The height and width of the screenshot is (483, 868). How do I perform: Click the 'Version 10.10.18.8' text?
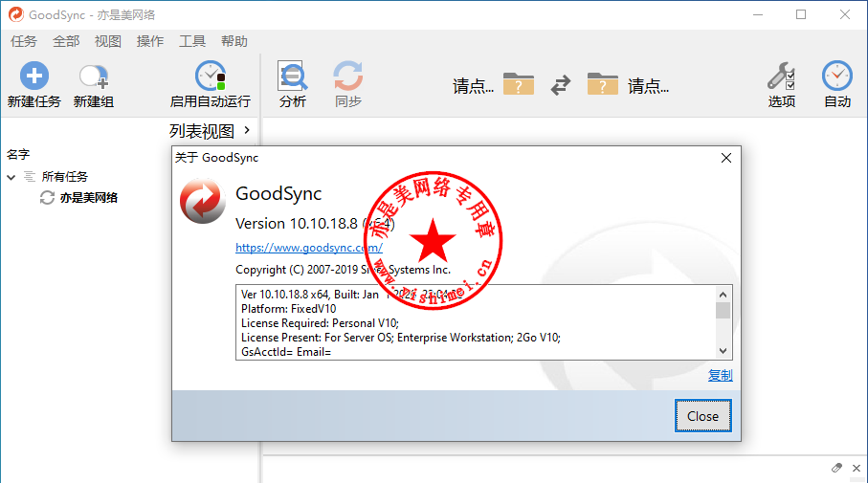297,224
